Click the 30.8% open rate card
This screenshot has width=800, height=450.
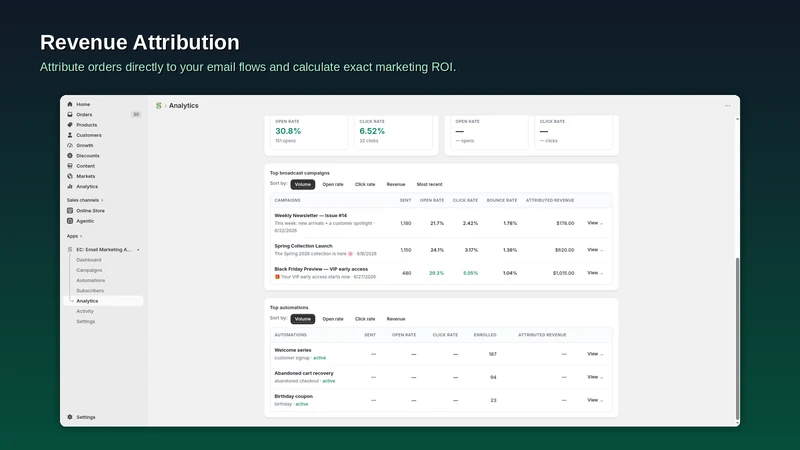click(x=308, y=132)
